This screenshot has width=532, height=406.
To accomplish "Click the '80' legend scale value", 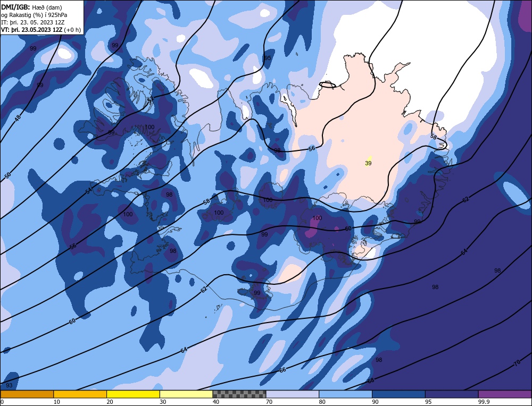I will coord(322,402).
